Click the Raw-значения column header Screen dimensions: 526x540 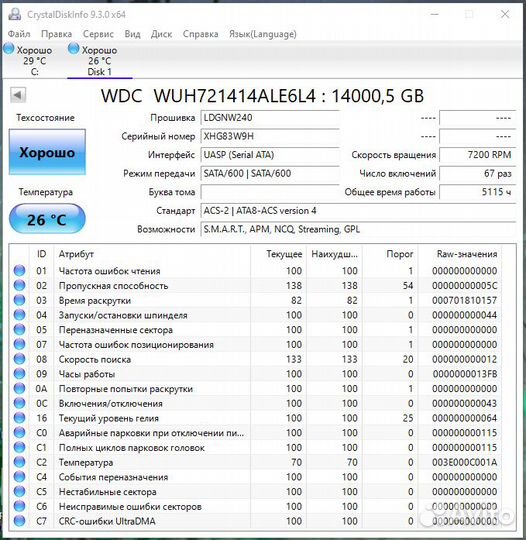tap(460, 254)
